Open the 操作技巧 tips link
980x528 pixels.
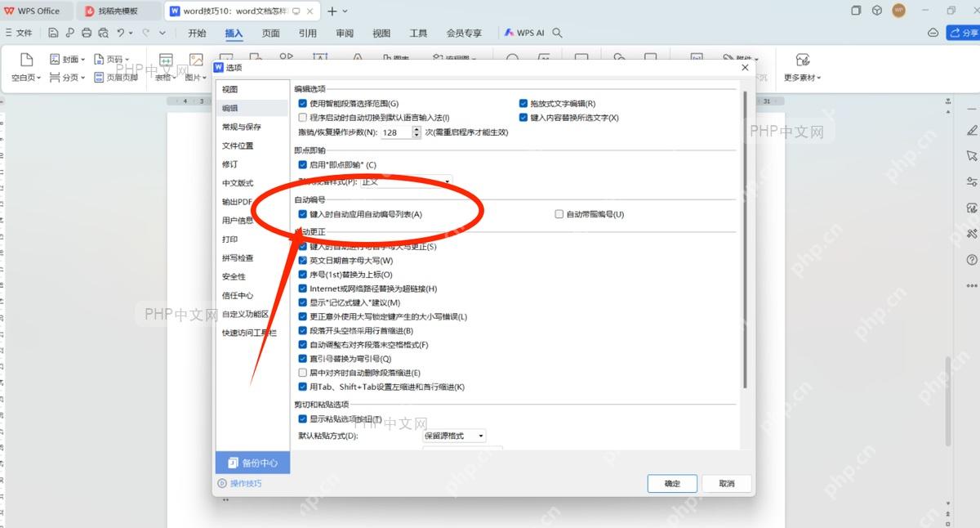coord(240,484)
